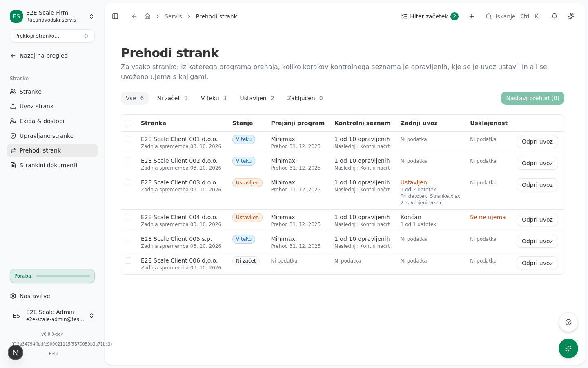Launch the green floating assistant button
The width and height of the screenshot is (588, 368).
coord(568,348)
